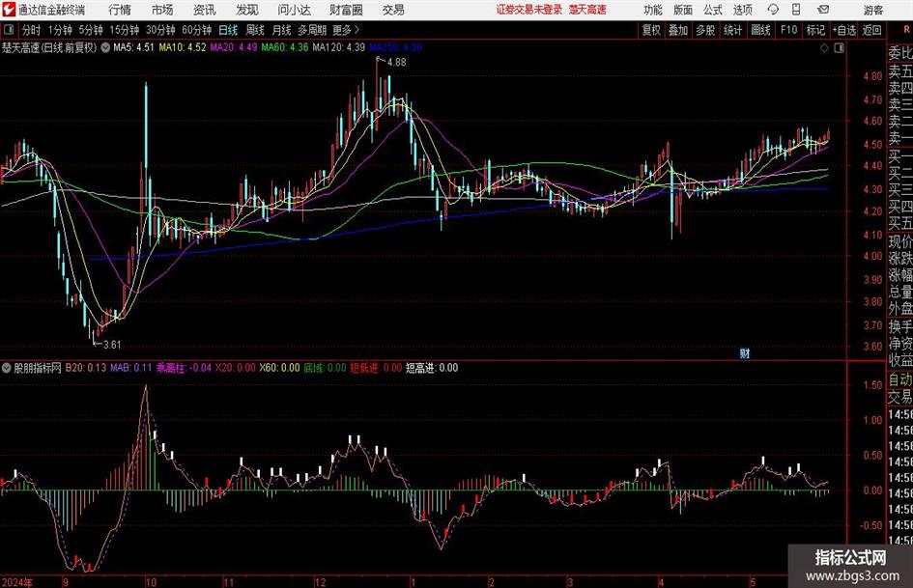913x588 pixels.
Task: Switch to 30分钟 period
Action: click(x=160, y=30)
